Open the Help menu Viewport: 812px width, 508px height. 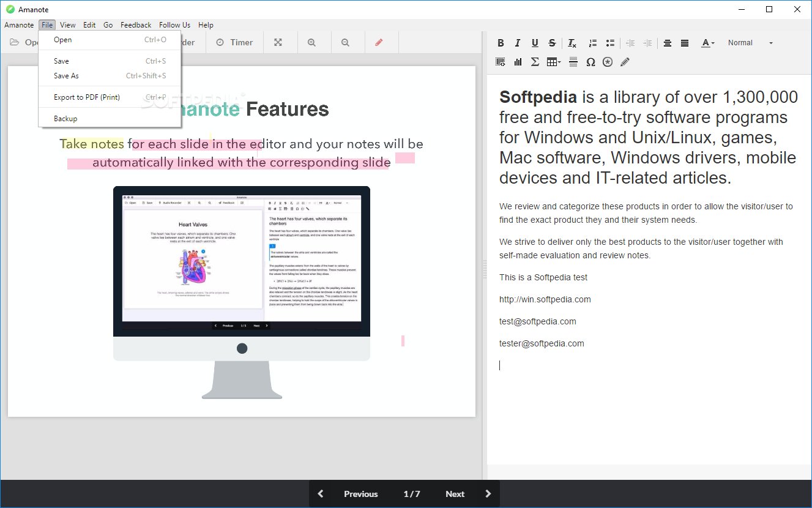pyautogui.click(x=206, y=25)
